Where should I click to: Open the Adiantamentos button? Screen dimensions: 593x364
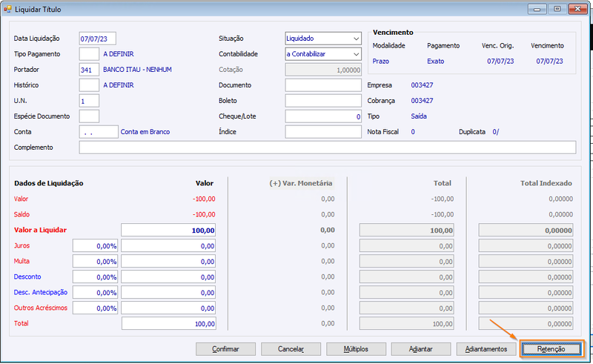pos(486,349)
